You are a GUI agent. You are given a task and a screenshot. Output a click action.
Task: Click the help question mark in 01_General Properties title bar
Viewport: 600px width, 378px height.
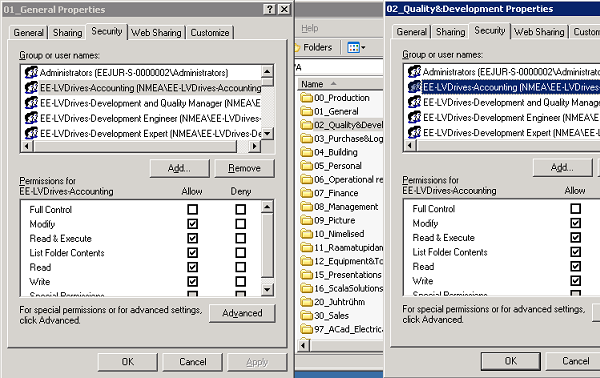(269, 9)
